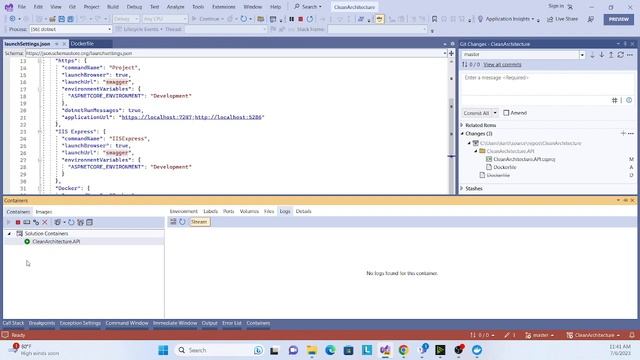640x360 pixels.
Task: Click View all commits link
Action: point(502,64)
